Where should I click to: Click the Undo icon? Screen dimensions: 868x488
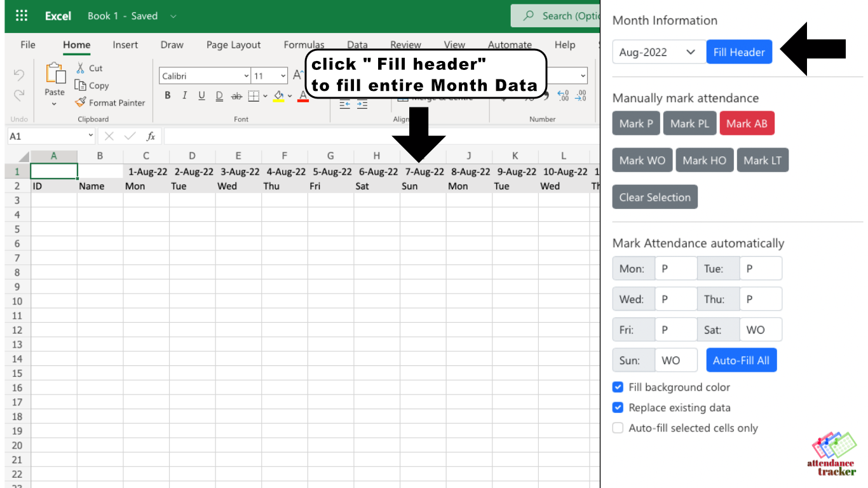[18, 74]
